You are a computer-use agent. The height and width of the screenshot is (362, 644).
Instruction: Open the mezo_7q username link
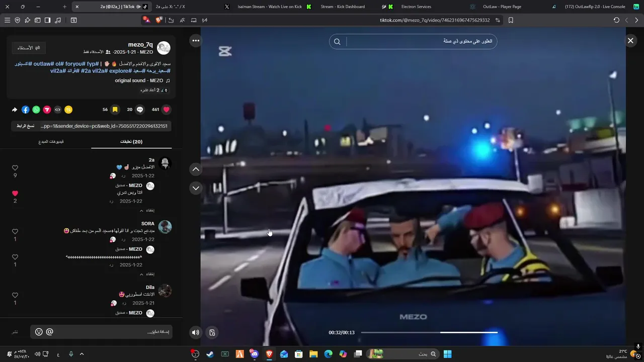click(140, 45)
